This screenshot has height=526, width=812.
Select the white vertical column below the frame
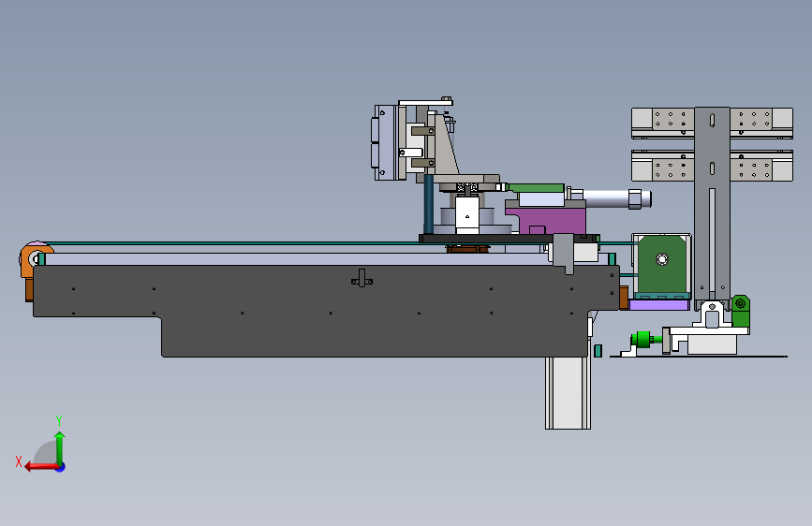click(x=568, y=392)
